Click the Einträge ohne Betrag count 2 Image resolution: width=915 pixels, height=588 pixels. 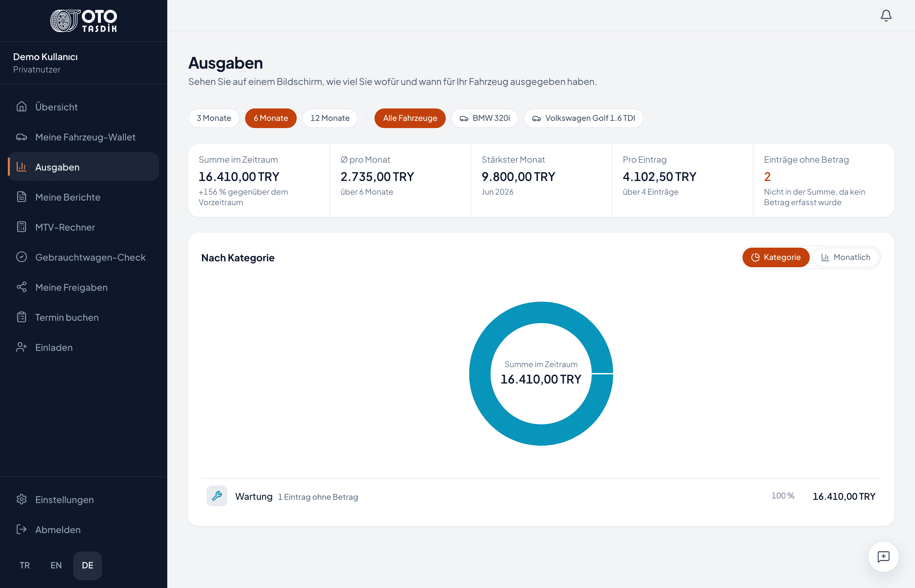pyautogui.click(x=767, y=176)
